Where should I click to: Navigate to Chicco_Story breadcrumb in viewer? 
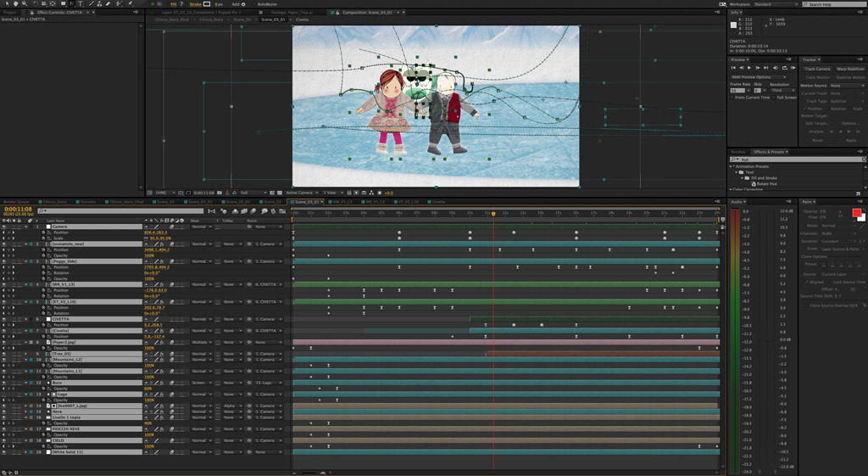211,20
